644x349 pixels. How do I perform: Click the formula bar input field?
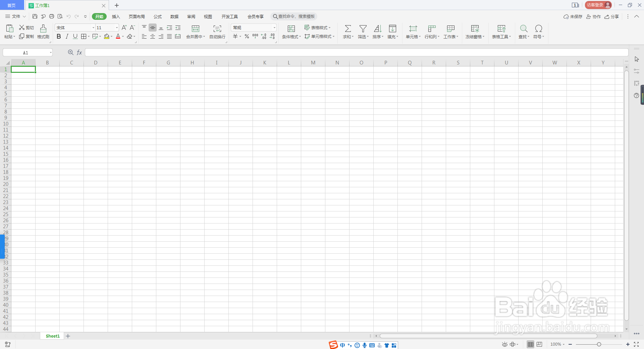coord(357,52)
